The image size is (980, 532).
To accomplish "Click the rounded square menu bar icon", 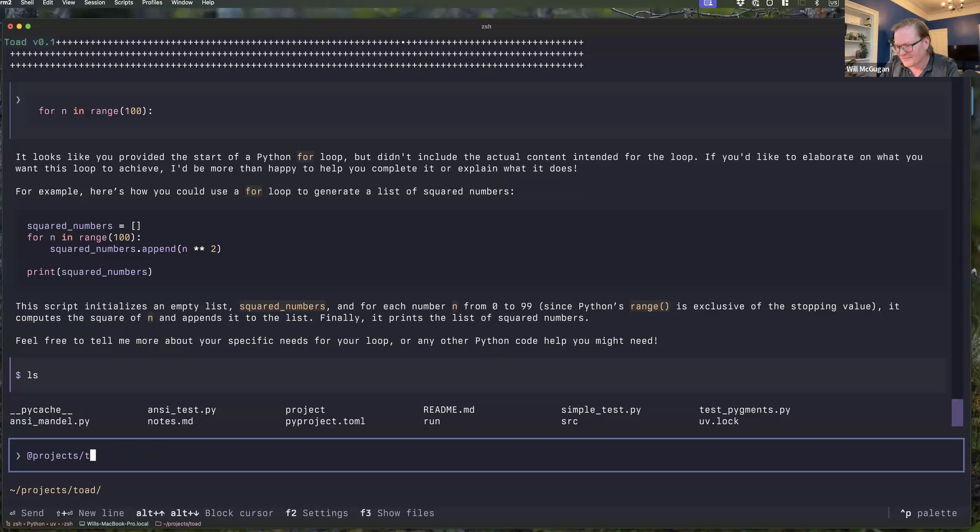I will click(770, 3).
